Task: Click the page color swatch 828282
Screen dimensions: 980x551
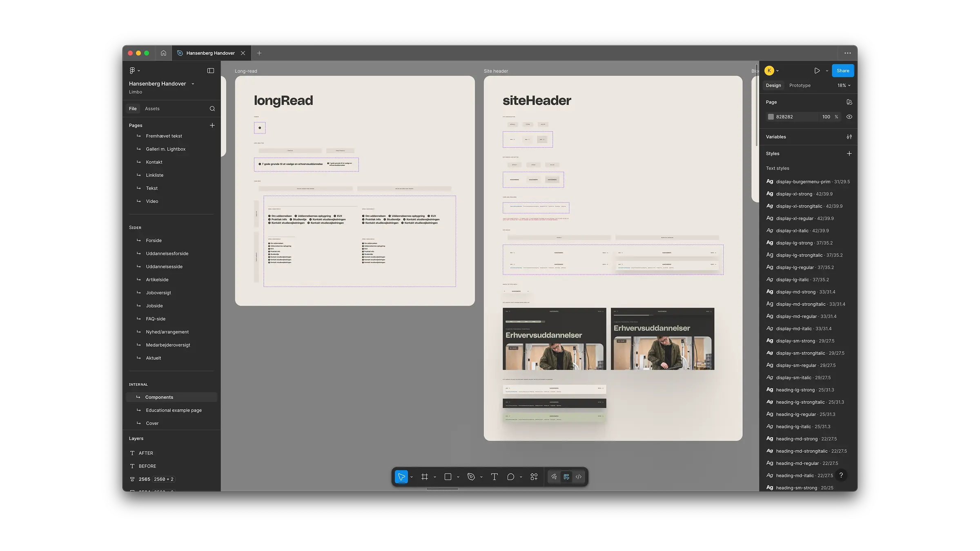Action: click(x=771, y=117)
